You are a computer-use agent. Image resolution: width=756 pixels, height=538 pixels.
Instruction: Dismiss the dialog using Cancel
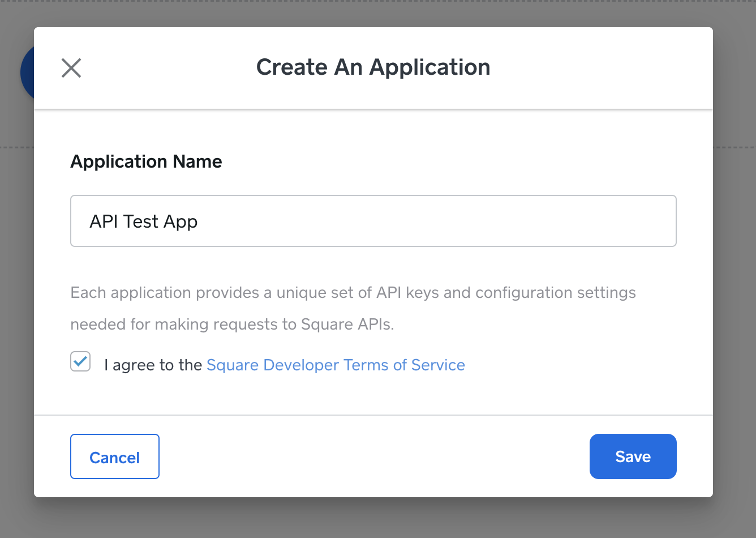point(115,456)
